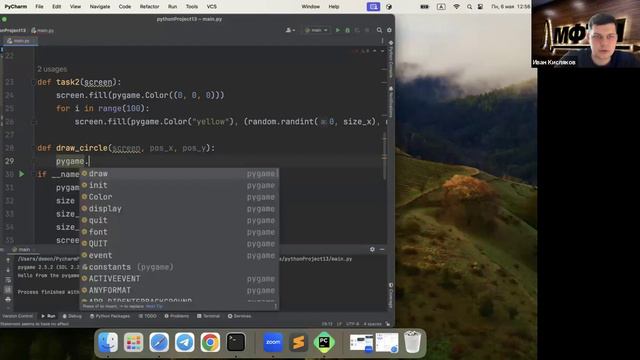Open the Python Packages tool window
The width and height of the screenshot is (640, 360).
pyautogui.click(x=110, y=316)
